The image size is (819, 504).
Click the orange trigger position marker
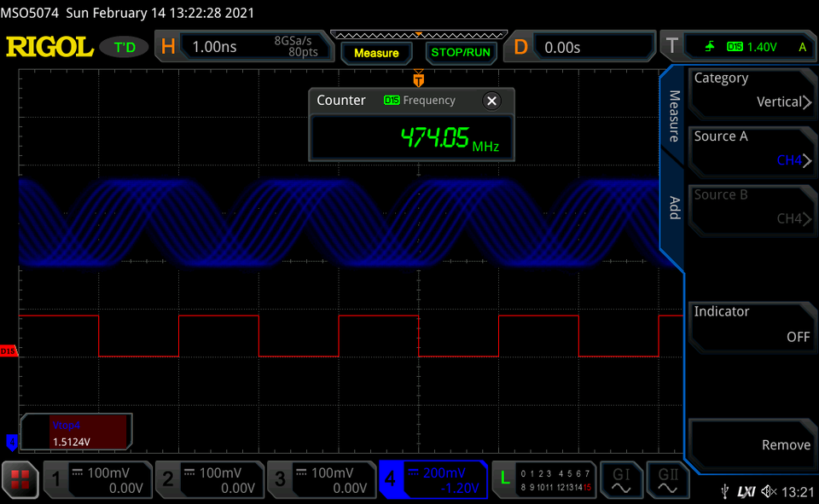418,78
